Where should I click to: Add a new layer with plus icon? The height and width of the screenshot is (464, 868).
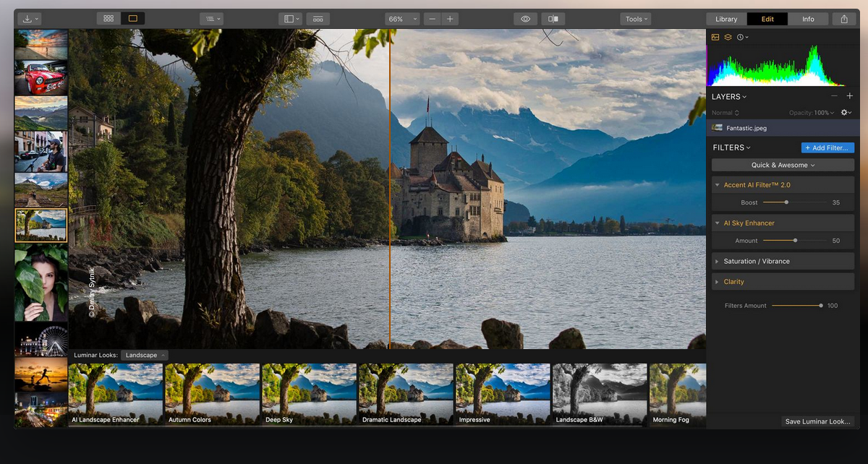click(849, 96)
